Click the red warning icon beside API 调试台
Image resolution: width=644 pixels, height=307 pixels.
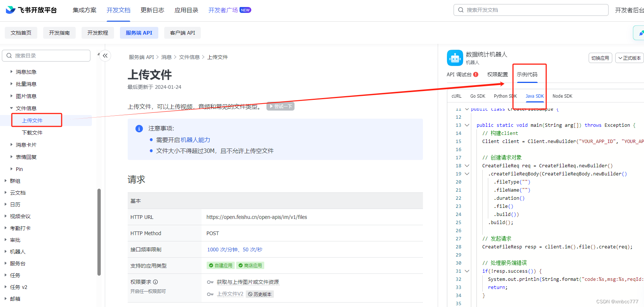pos(476,74)
